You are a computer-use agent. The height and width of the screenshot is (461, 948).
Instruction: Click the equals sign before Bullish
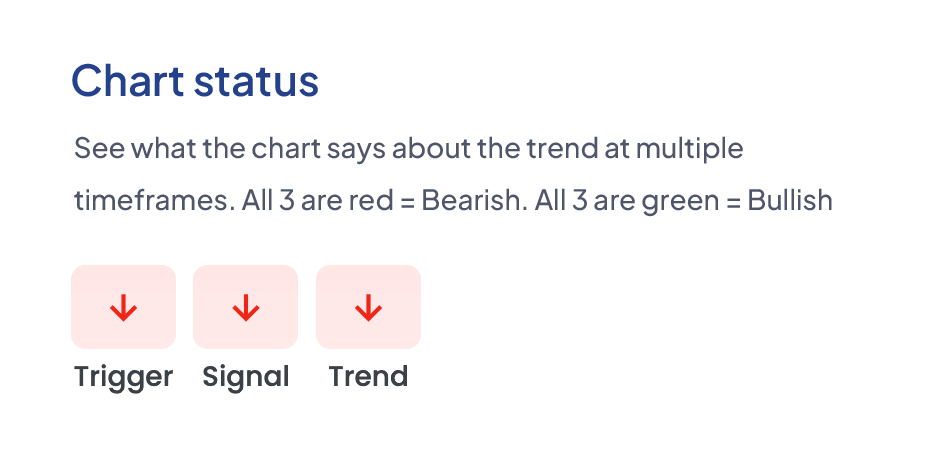point(733,200)
